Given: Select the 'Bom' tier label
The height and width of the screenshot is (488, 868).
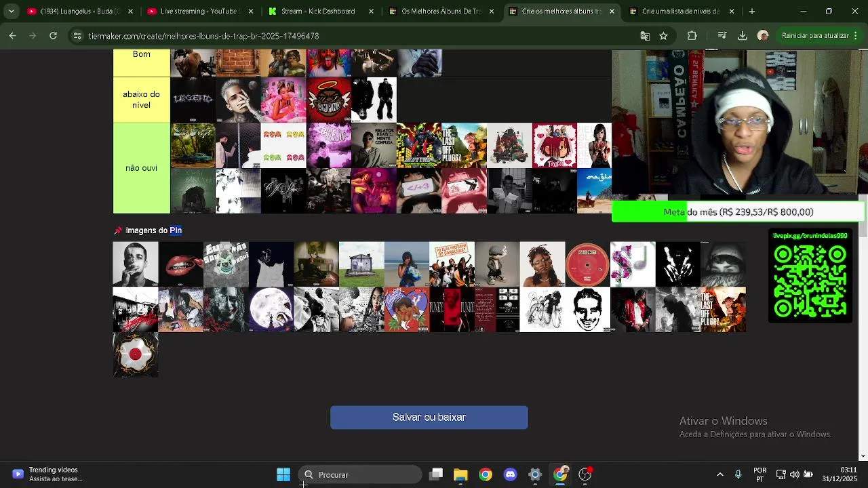Looking at the screenshot, I should 142,62.
